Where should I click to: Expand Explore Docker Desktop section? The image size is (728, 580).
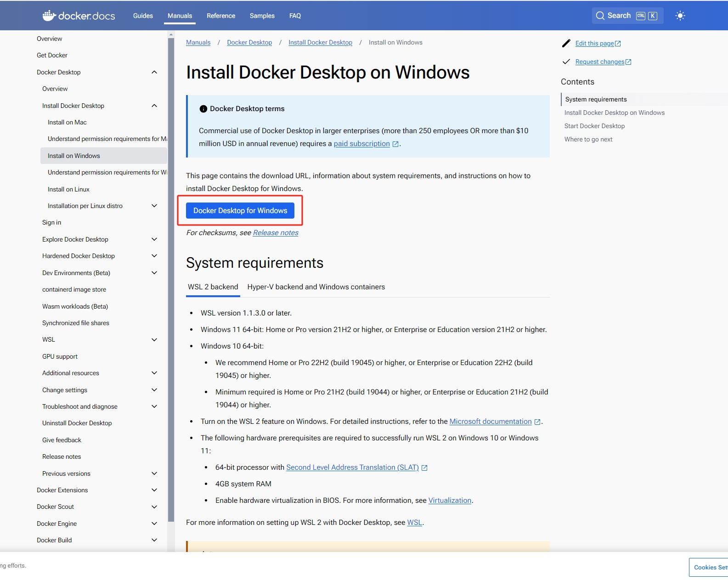154,239
